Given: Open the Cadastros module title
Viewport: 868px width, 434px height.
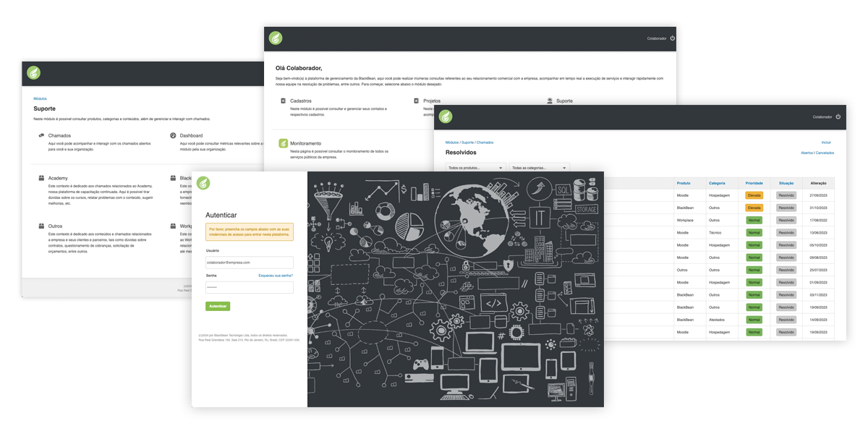Looking at the screenshot, I should [x=301, y=101].
